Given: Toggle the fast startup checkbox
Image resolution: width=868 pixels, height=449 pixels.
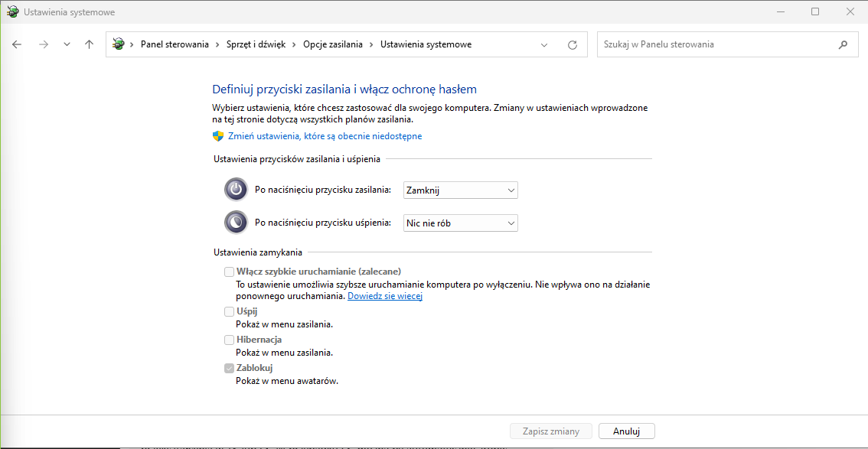Looking at the screenshot, I should 229,272.
